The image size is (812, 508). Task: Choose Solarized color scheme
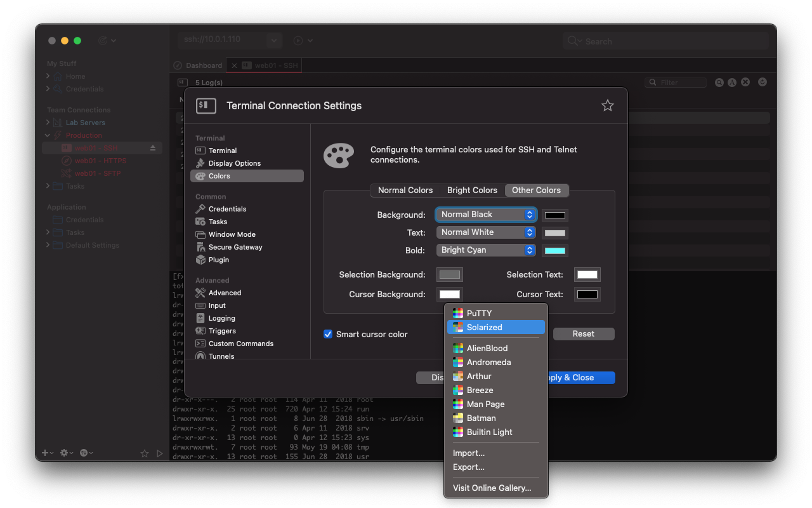[496, 327]
